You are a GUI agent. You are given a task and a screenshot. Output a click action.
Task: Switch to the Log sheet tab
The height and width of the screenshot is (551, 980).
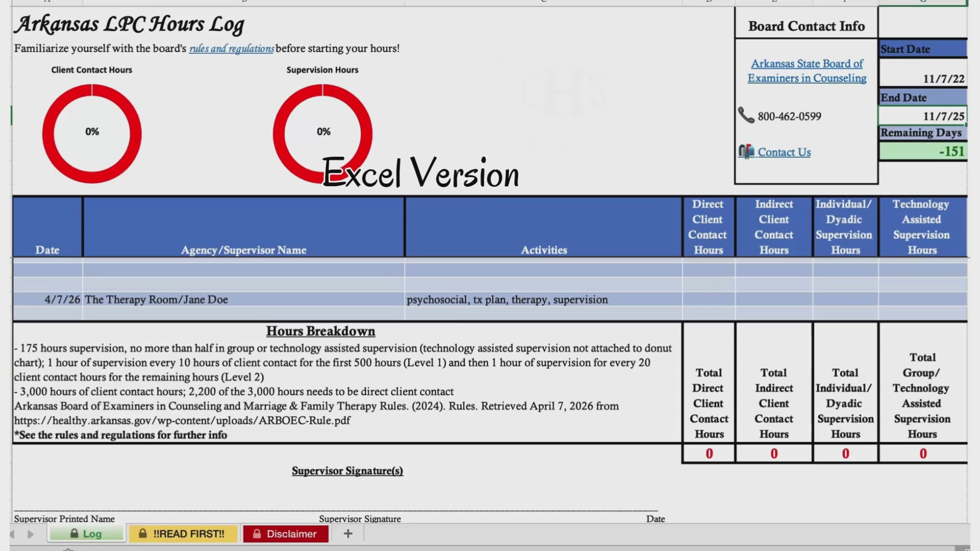point(87,534)
